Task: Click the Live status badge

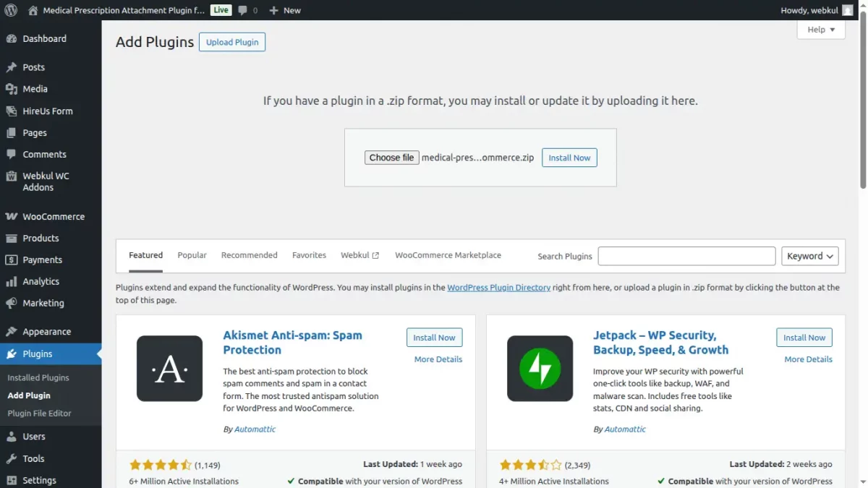Action: 221,10
